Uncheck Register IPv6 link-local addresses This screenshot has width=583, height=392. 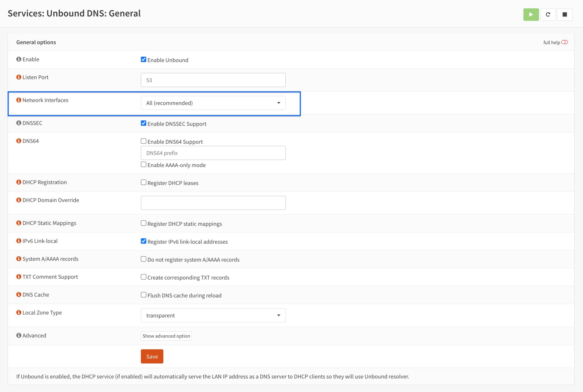click(143, 241)
